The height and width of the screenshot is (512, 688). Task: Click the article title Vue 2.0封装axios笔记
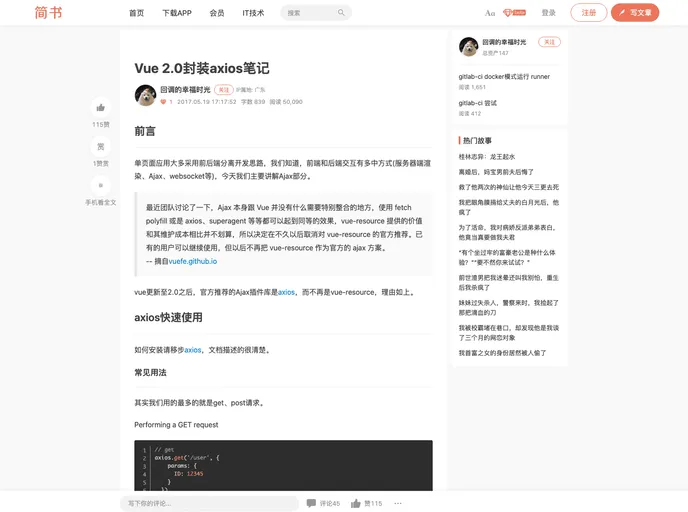pyautogui.click(x=202, y=68)
